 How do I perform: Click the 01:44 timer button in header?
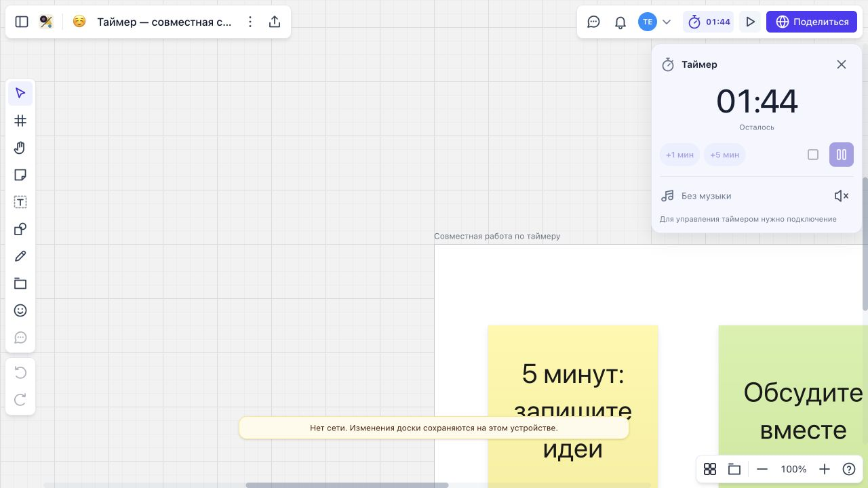click(x=709, y=22)
